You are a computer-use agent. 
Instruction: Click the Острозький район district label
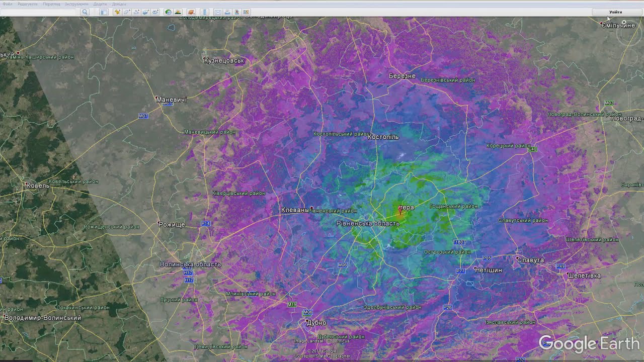447,252
